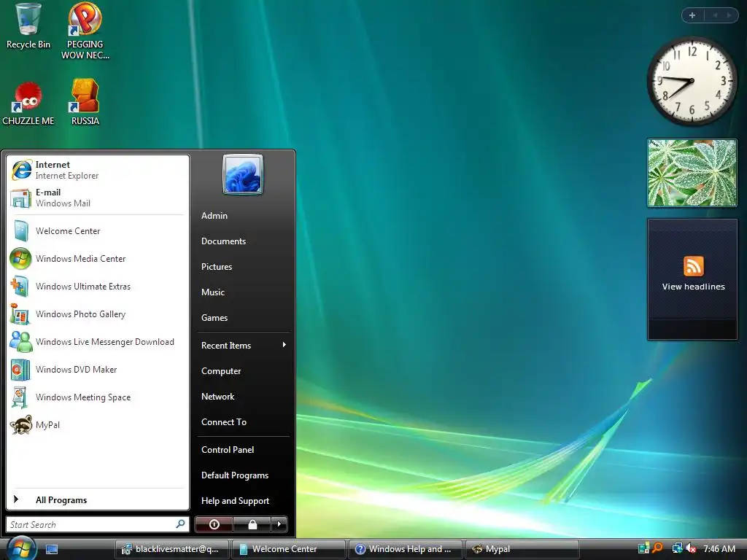Launch Windows DVD Maker

97,370
